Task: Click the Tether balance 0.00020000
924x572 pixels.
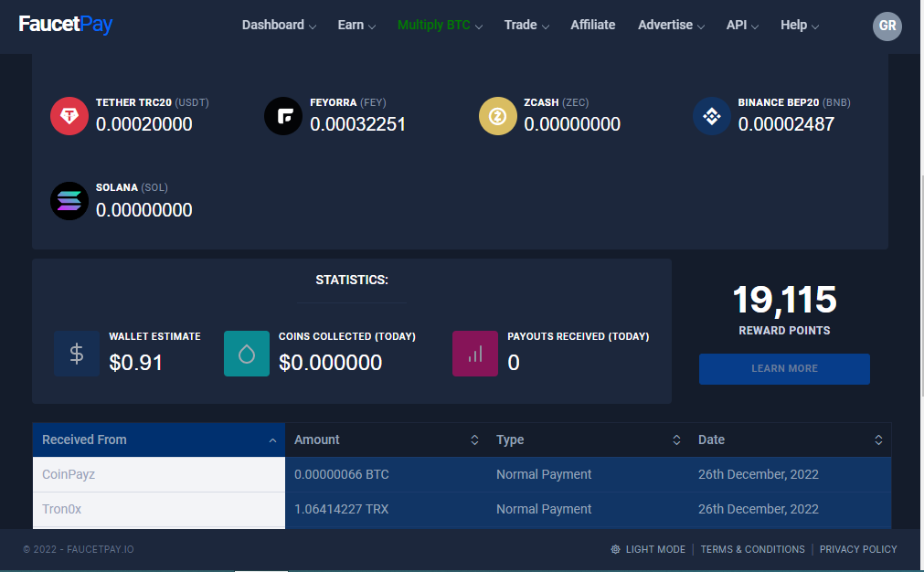Action: point(143,125)
